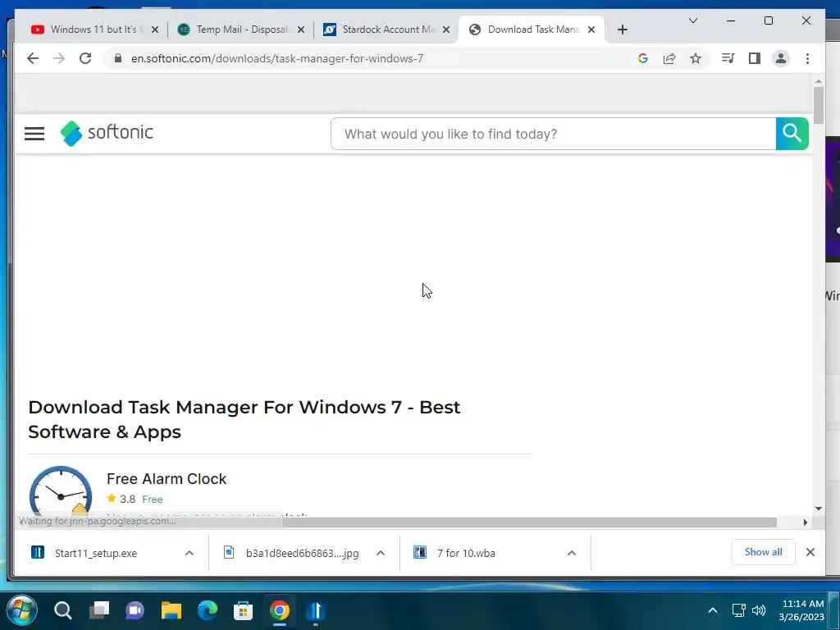Viewport: 840px width, 630px height.
Task: Open File Explorer from taskbar
Action: click(x=171, y=610)
